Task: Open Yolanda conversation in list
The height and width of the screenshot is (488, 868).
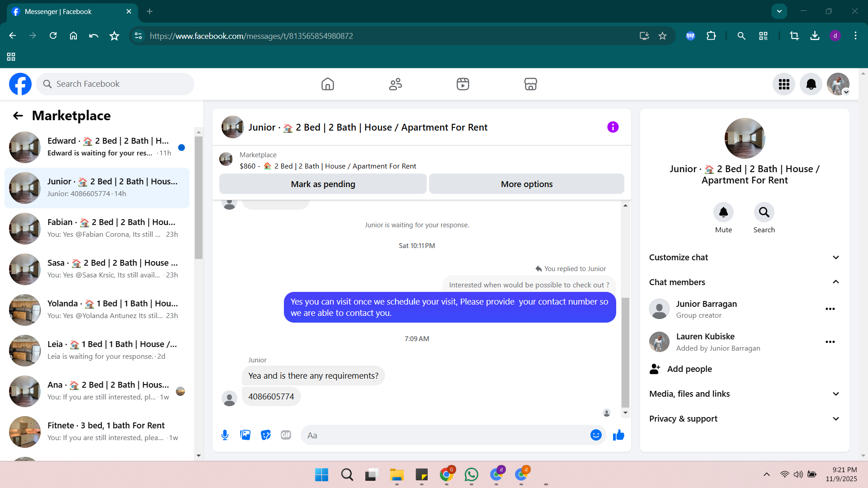Action: click(97, 310)
